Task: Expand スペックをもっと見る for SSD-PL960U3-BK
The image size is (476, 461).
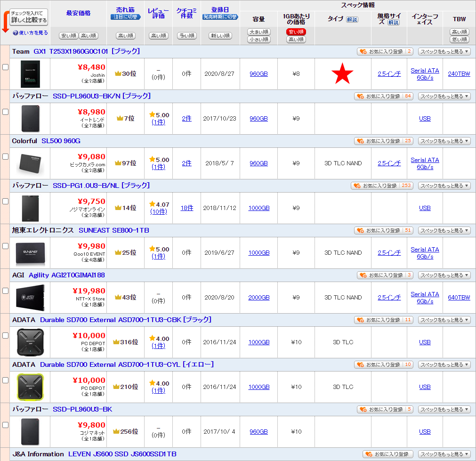Action: point(444,409)
